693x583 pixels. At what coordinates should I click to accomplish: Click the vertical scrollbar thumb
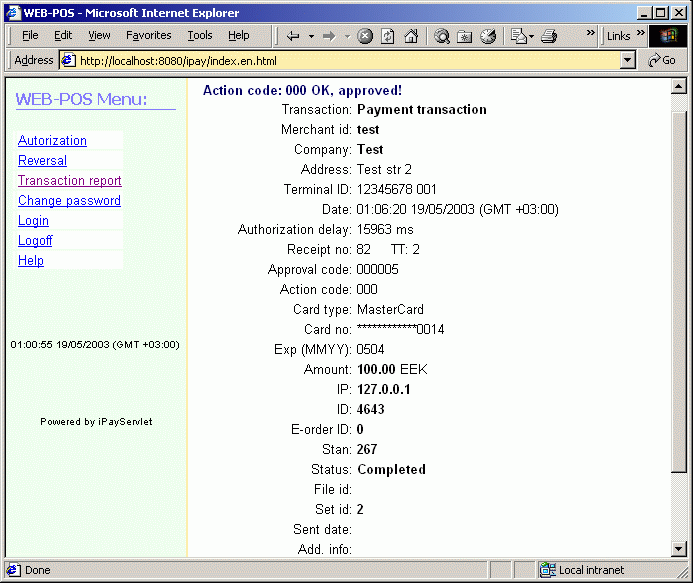[x=678, y=292]
